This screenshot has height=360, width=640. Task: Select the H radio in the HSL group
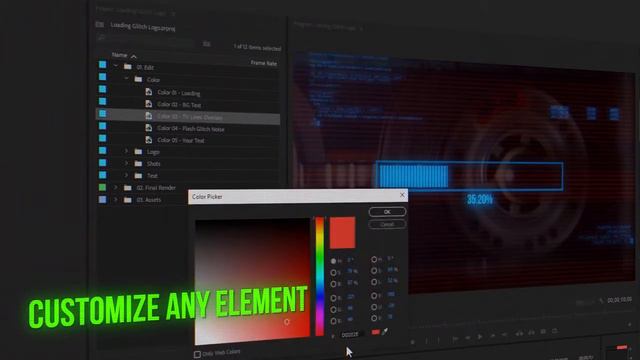tap(374, 259)
